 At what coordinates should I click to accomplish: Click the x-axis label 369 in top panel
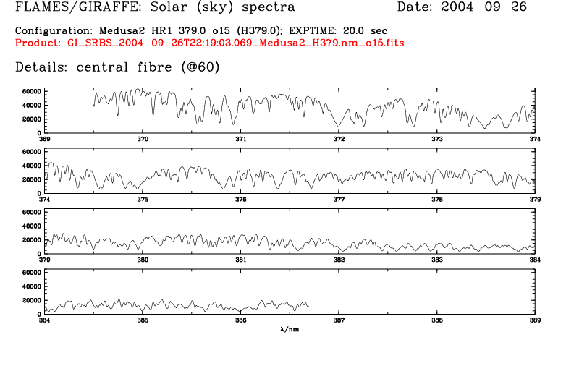44,139
